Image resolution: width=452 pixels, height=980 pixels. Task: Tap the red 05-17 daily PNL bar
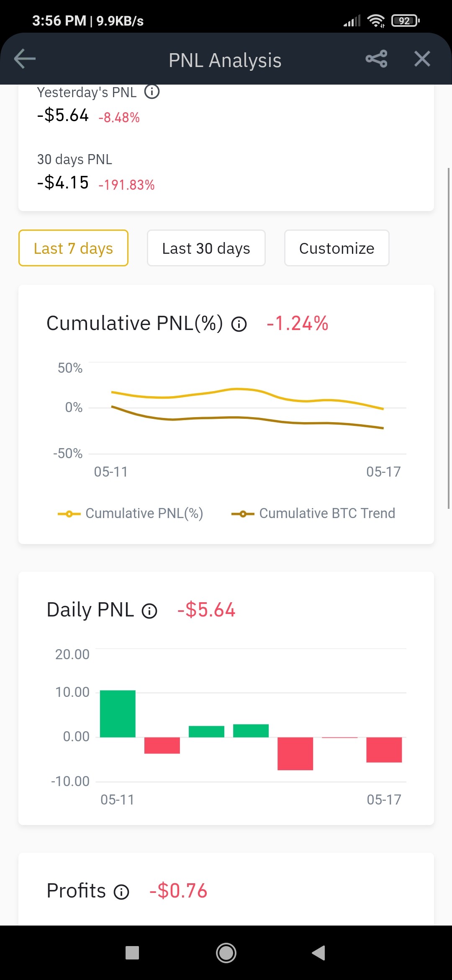[x=384, y=750]
